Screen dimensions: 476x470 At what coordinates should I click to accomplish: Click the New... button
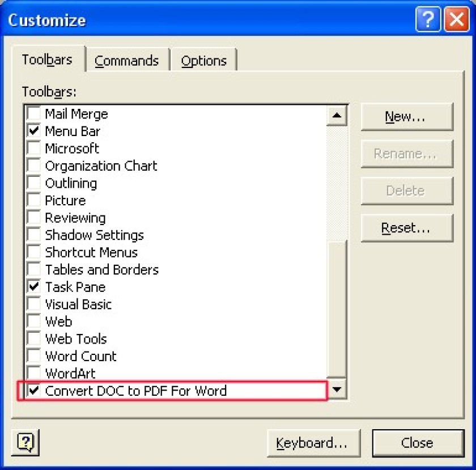pos(407,117)
